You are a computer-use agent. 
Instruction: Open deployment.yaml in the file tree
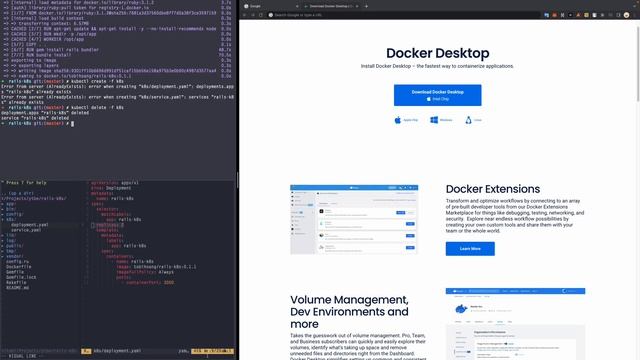pos(29,225)
